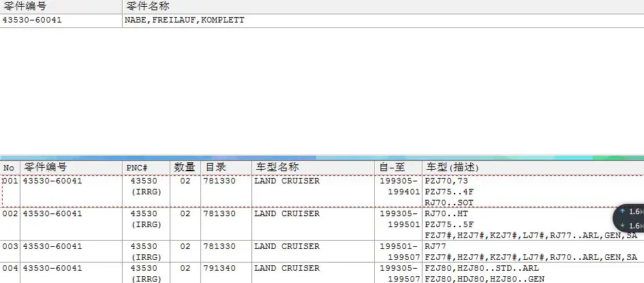The image size is (644, 283).
Task: Click date range 199305-199507
Action: pos(399,273)
